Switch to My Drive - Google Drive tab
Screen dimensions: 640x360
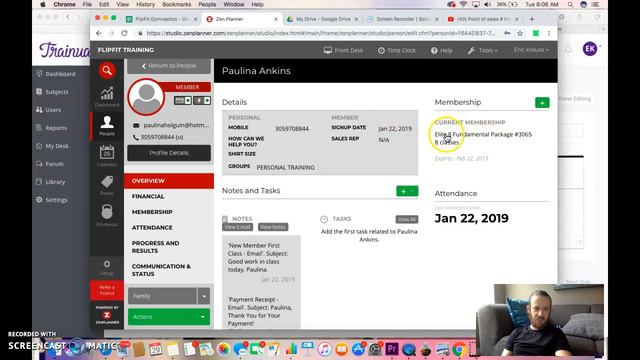pyautogui.click(x=322, y=19)
